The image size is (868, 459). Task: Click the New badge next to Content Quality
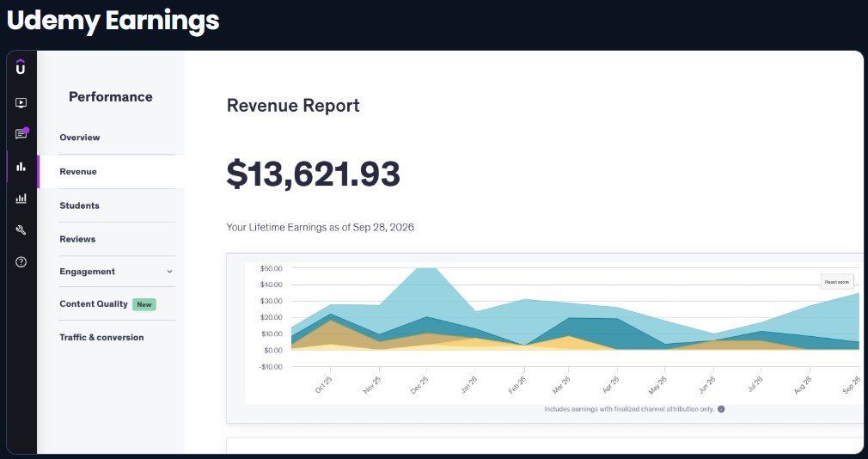coord(144,304)
